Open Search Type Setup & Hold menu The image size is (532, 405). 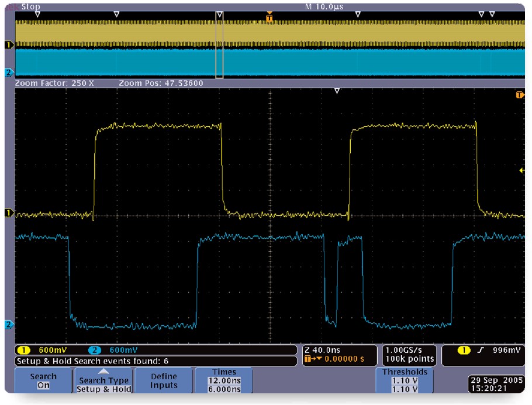[x=104, y=381]
